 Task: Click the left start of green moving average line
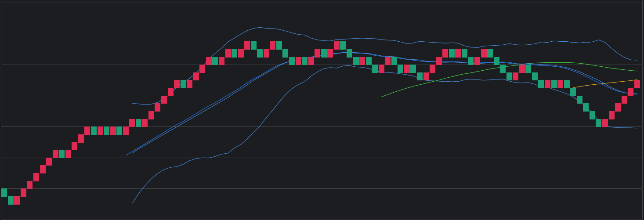point(382,97)
